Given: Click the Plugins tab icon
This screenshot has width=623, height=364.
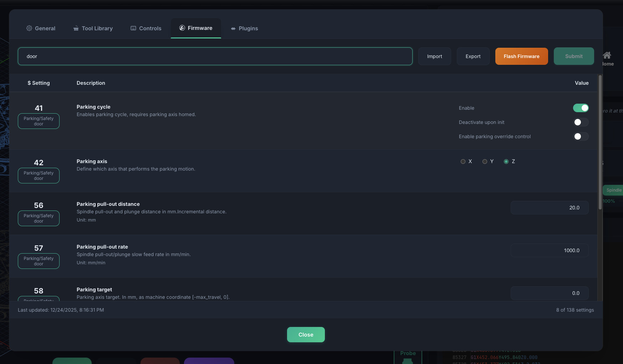Looking at the screenshot, I should point(233,28).
